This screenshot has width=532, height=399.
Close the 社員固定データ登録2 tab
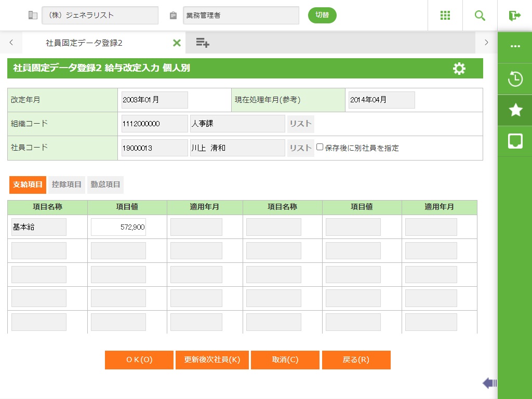pyautogui.click(x=177, y=43)
